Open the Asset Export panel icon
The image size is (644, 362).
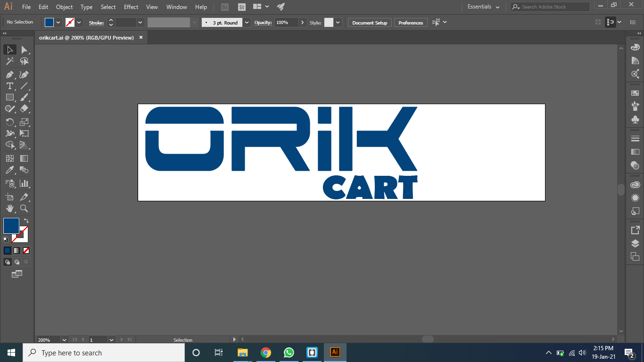pos(635,230)
